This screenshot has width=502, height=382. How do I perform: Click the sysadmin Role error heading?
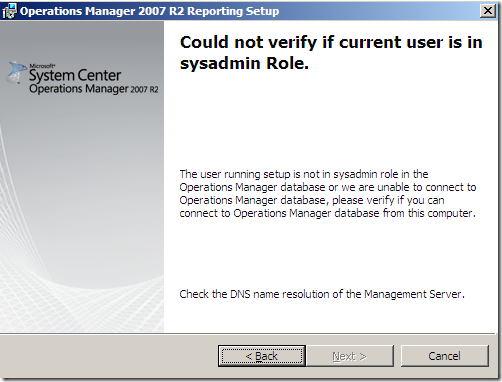331,53
